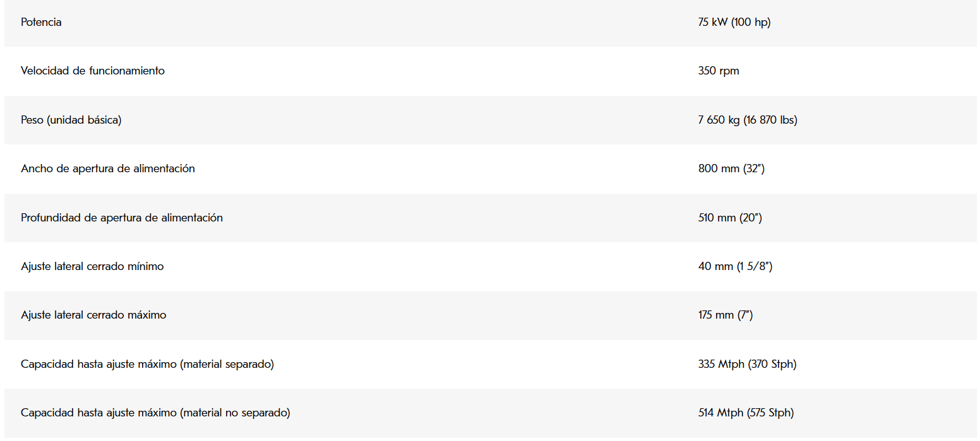
Task: Click empty middle area of Potencia row
Action: pyautogui.click(x=379, y=22)
